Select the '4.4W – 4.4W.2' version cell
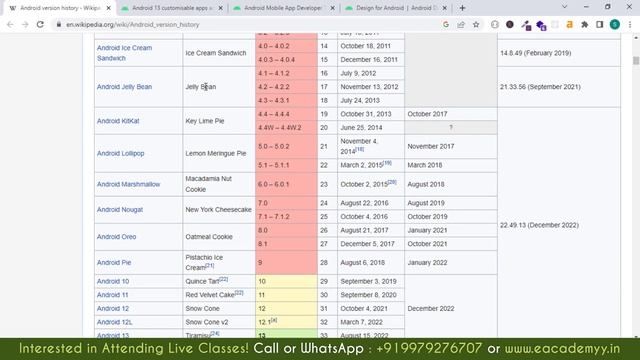 [286, 128]
